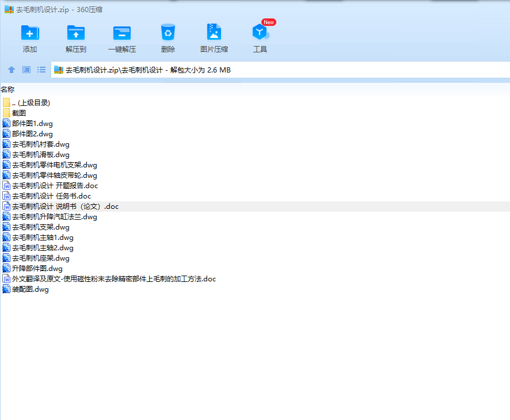This screenshot has height=420, width=510.
Task: Select file 去毛刺机座架.dwg
Action: click(41, 258)
